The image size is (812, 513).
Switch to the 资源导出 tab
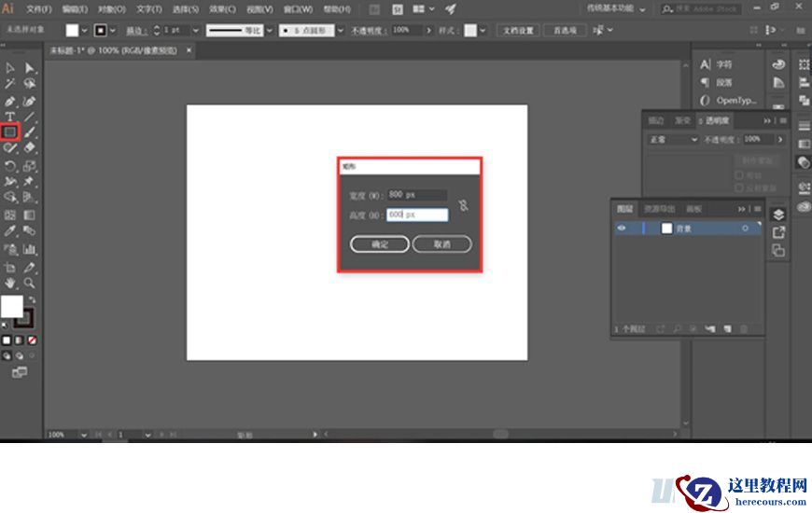659,209
